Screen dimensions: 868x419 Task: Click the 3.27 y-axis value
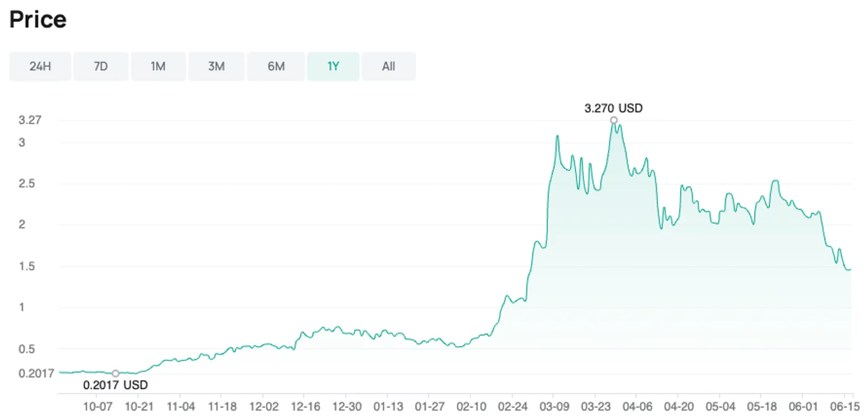click(30, 120)
